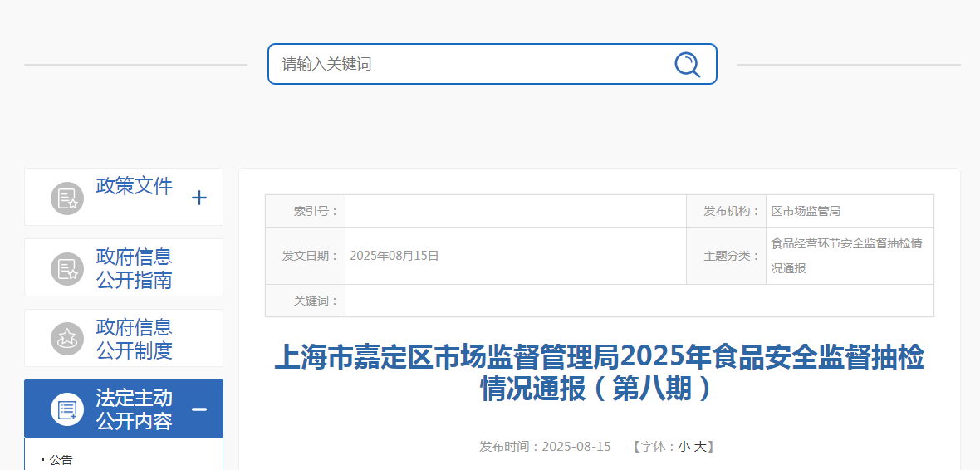The width and height of the screenshot is (980, 470).
Task: Click the 主题分类 label cell
Action: point(726,256)
